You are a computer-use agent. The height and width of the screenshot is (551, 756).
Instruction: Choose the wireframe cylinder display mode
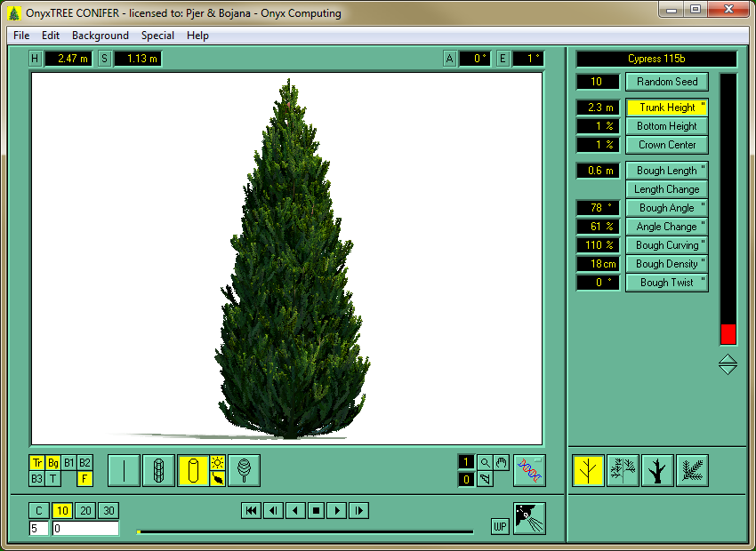pyautogui.click(x=158, y=470)
